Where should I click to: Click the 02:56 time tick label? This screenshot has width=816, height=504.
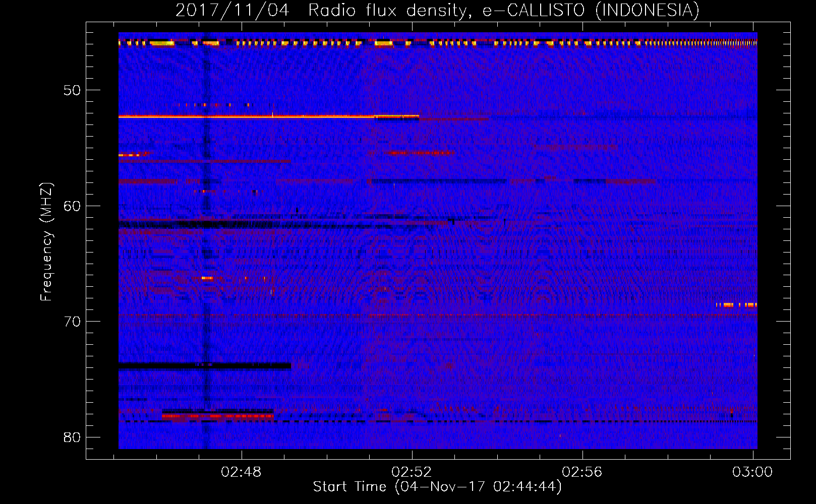coord(582,472)
